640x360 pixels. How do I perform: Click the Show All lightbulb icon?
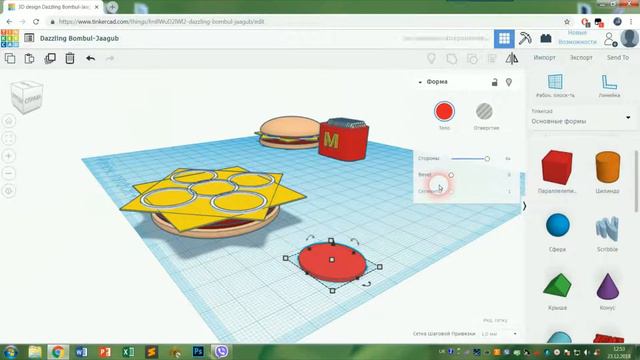(x=431, y=59)
